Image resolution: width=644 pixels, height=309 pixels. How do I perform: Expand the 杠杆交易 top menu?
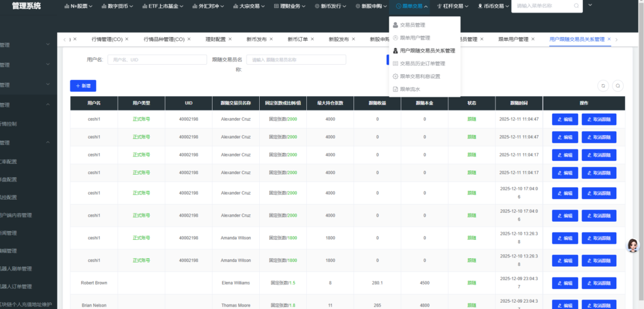point(453,6)
